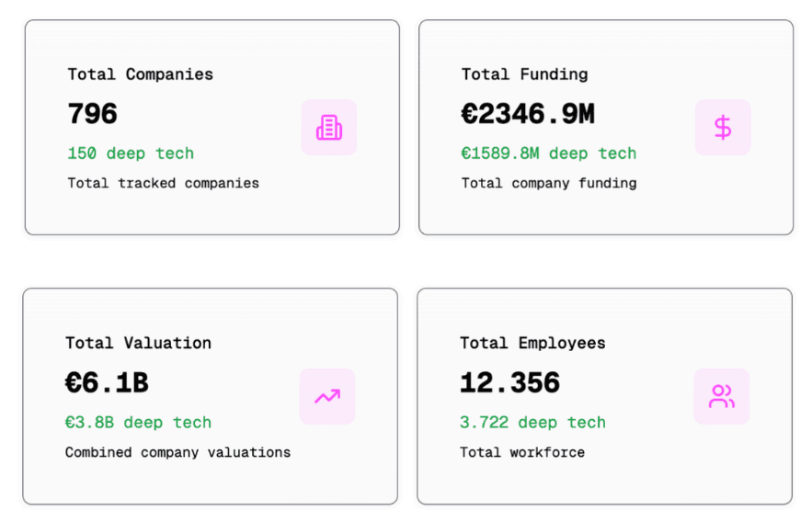This screenshot has height=522, width=812.
Task: Open the €3.8B deep tech green link
Action: (x=138, y=423)
